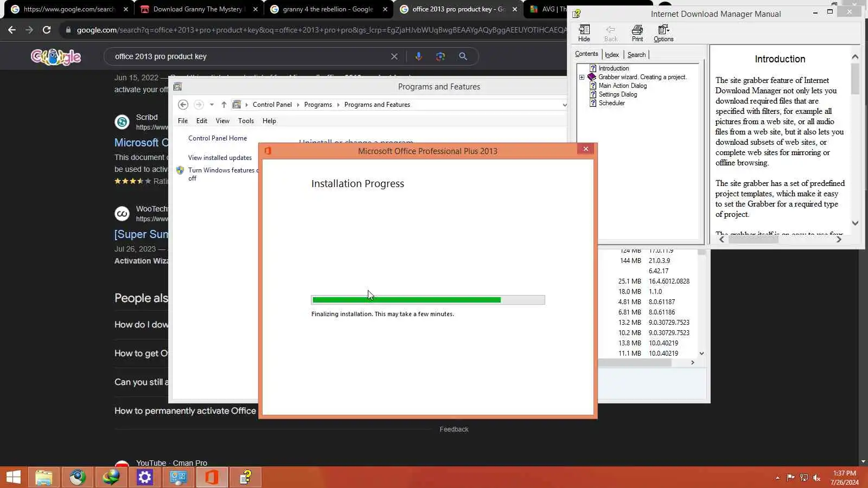Expand the Grabber wizard tree node
The height and width of the screenshot is (488, 868).
(x=582, y=77)
